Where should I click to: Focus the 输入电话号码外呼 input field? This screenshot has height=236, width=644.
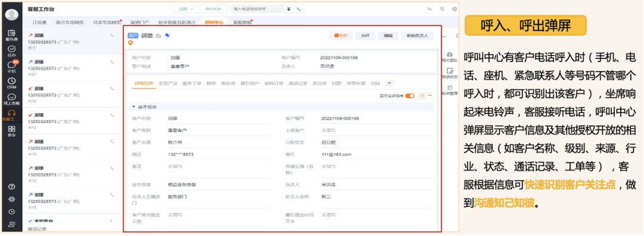[x=257, y=8]
